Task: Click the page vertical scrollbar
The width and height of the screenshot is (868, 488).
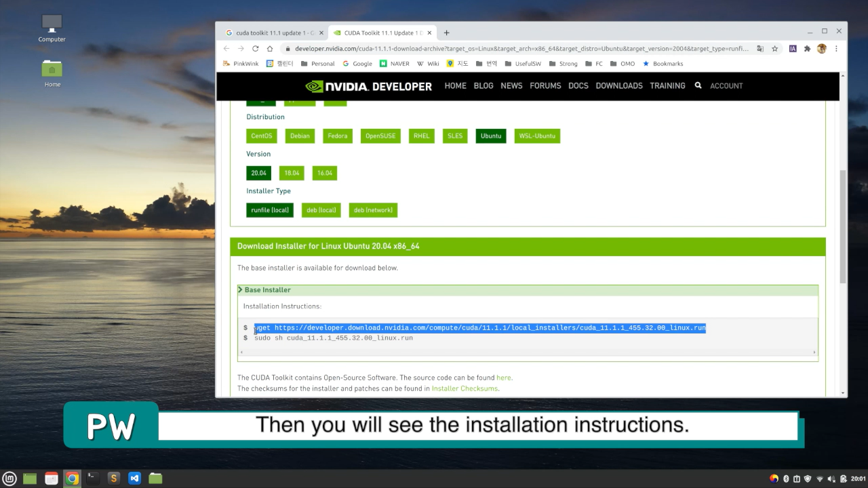Action: 843,226
